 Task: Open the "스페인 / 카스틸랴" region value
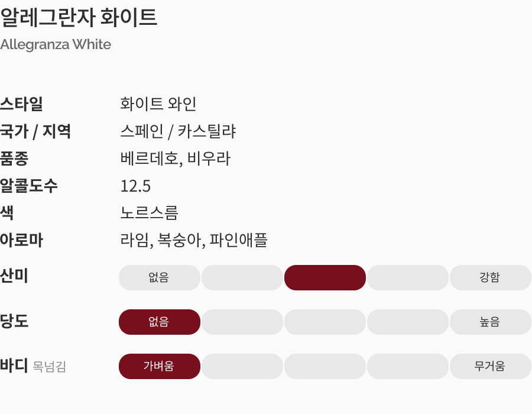coord(178,131)
